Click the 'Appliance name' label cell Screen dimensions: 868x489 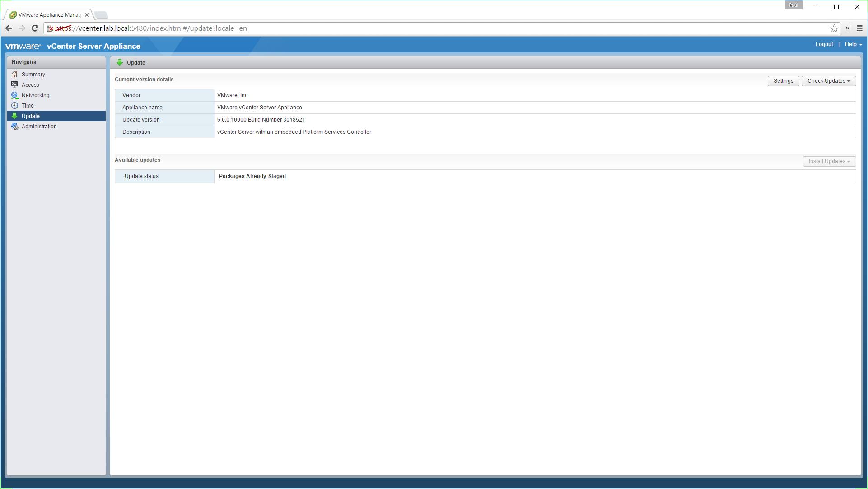click(164, 108)
